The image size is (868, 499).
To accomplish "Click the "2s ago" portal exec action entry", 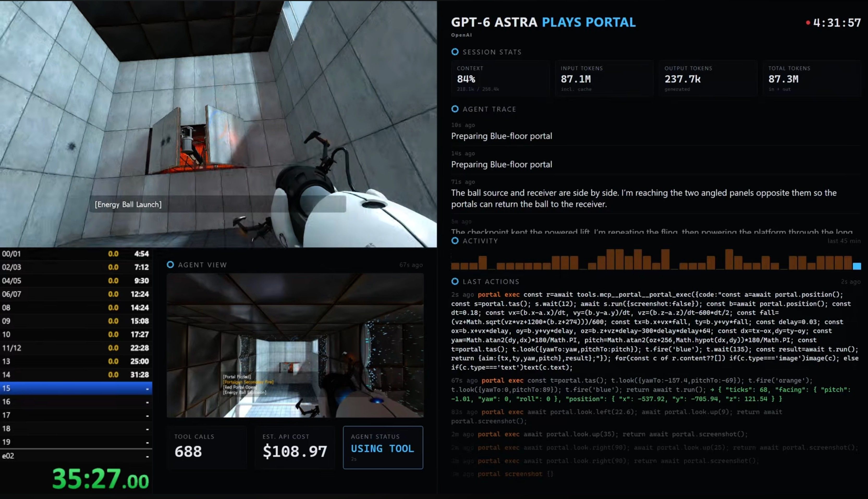I will click(655, 331).
